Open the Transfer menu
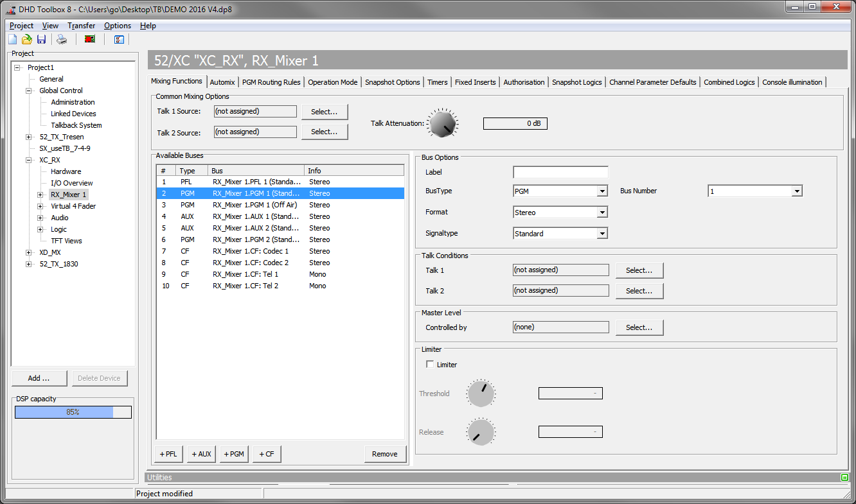856x504 pixels. click(x=81, y=26)
